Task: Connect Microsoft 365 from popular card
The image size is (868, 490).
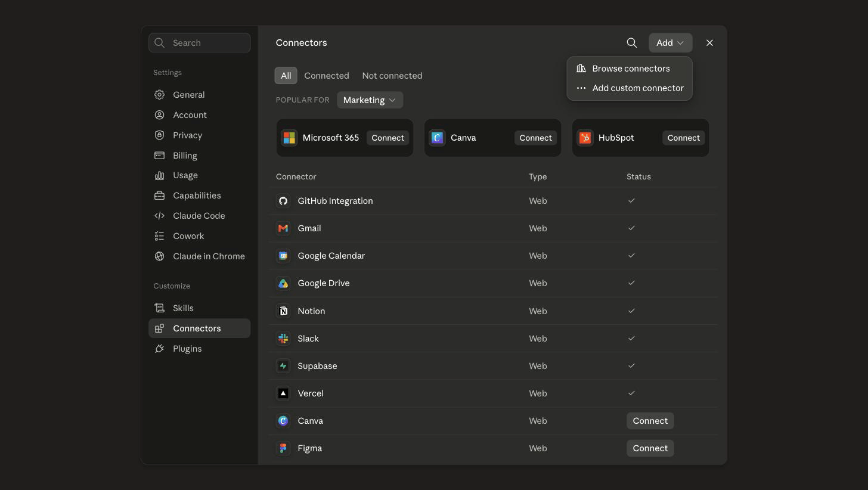Action: point(387,138)
